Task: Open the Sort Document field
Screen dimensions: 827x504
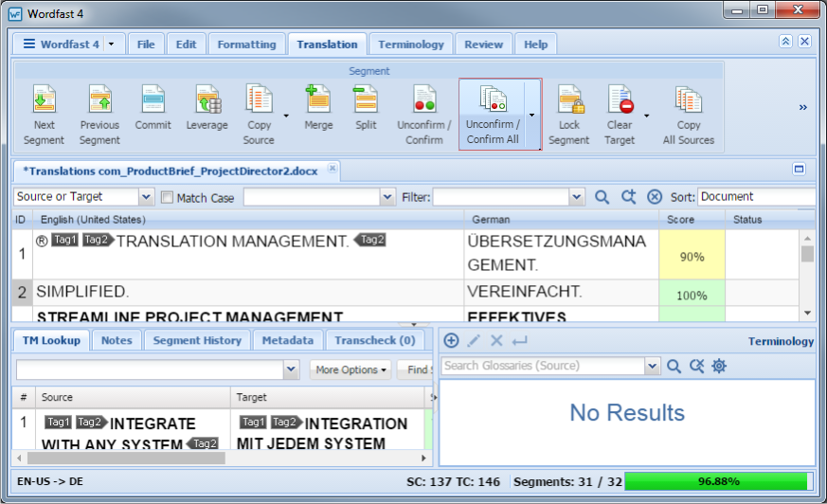Action: [x=756, y=197]
